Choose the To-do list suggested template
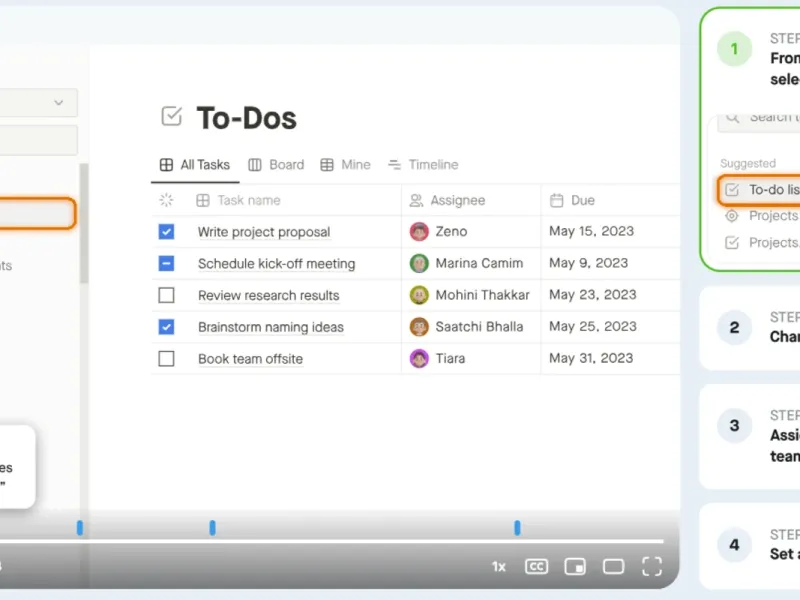 pos(759,190)
